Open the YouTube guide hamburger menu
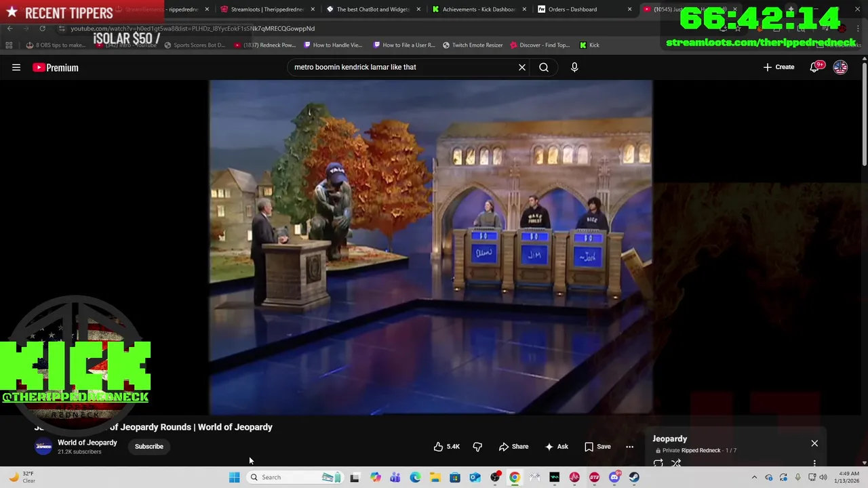Image resolution: width=868 pixels, height=488 pixels. tap(16, 67)
